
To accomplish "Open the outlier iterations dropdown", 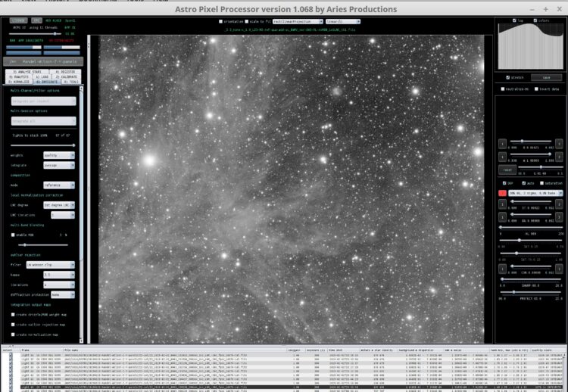I will point(59,285).
